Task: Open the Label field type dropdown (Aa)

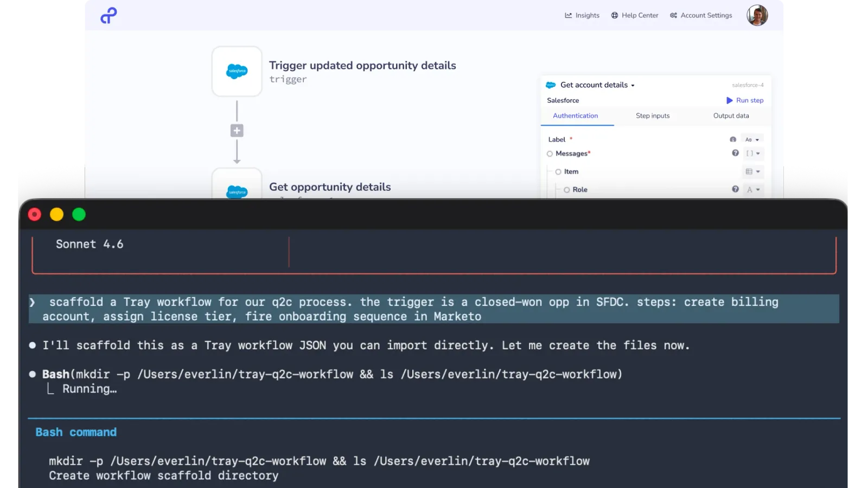Action: [752, 139]
